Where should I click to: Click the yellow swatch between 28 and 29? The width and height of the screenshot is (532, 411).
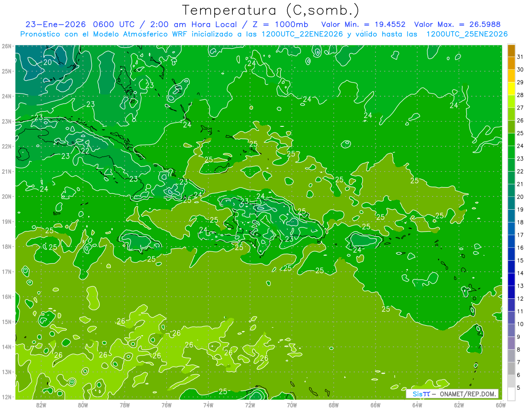511,89
